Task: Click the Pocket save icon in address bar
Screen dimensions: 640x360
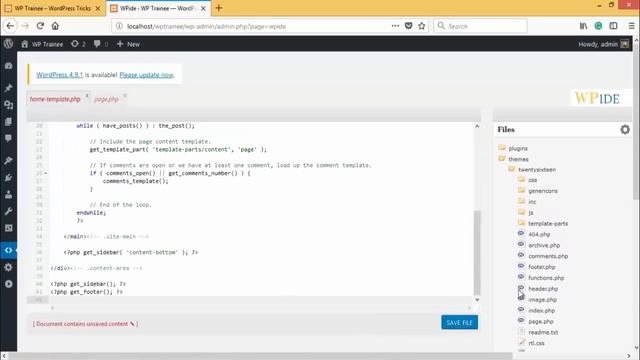Action: pos(409,26)
